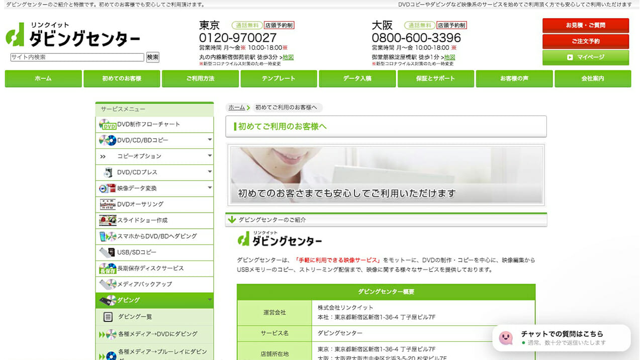Click the マイページ play arrow icon
644x360 pixels.
pyautogui.click(x=570, y=57)
